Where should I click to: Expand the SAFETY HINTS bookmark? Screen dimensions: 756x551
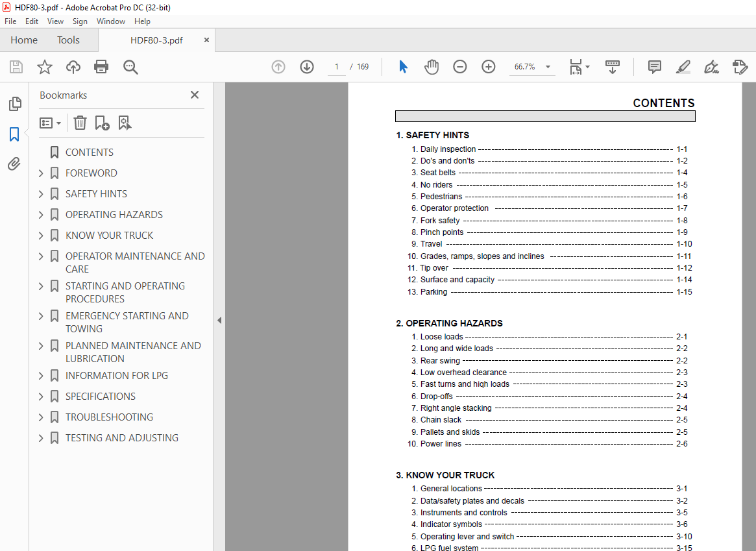tap(41, 194)
